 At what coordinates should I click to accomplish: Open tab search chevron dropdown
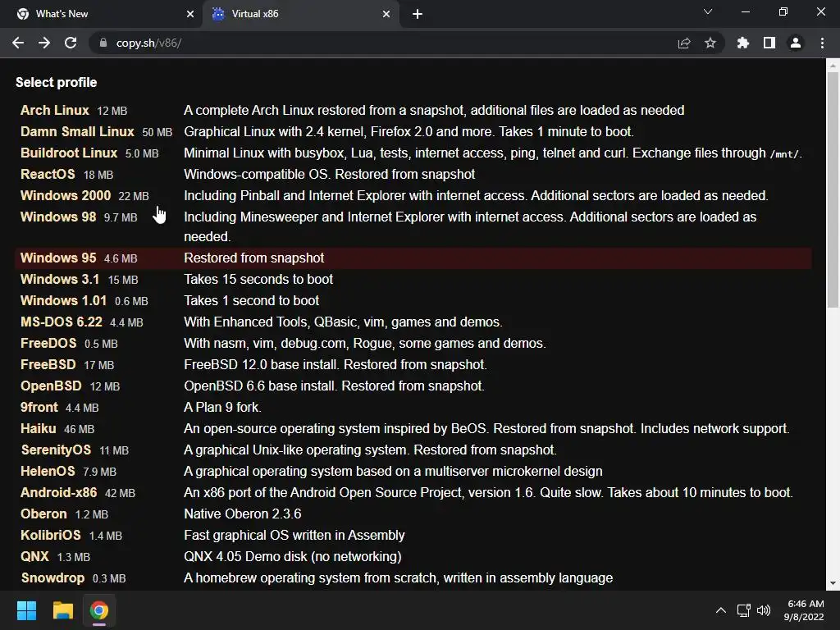708,11
